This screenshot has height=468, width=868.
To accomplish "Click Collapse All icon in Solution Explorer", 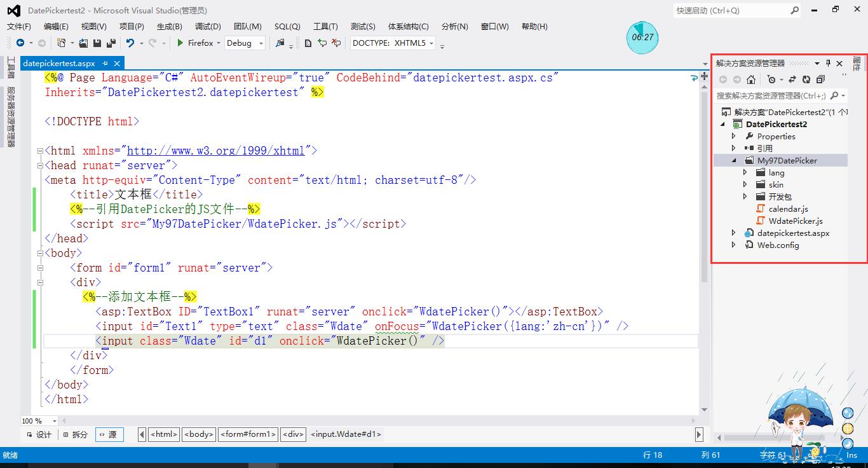I will click(x=820, y=79).
